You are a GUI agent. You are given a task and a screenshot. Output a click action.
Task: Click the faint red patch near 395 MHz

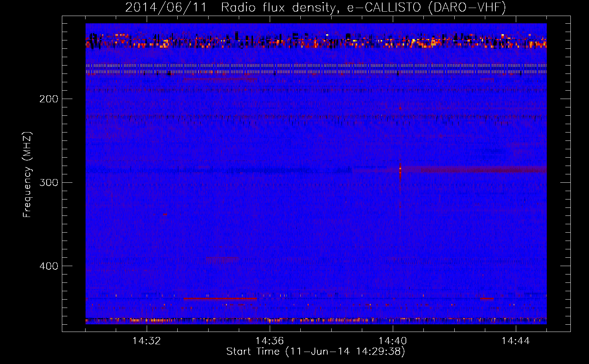coord(222,260)
